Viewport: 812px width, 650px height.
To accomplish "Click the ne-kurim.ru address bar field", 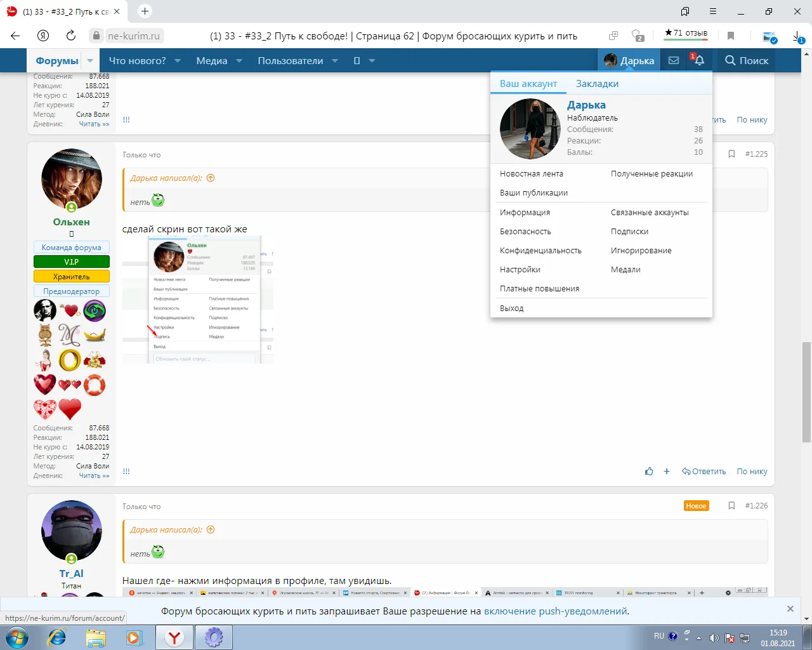I will (x=133, y=36).
